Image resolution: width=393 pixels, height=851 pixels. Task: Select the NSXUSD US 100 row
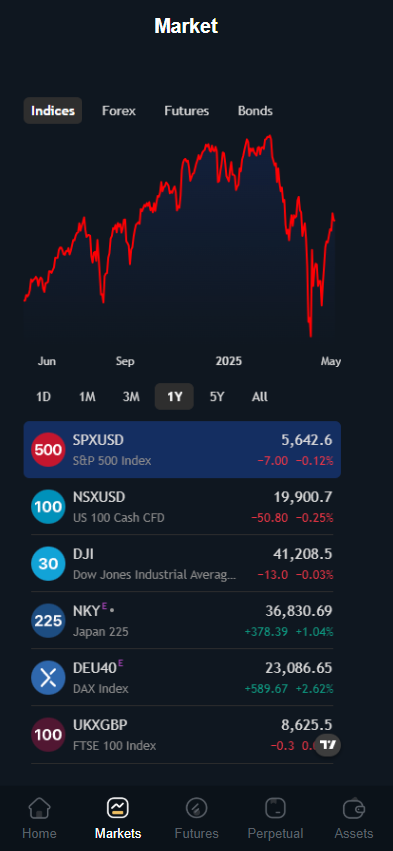pyautogui.click(x=182, y=506)
